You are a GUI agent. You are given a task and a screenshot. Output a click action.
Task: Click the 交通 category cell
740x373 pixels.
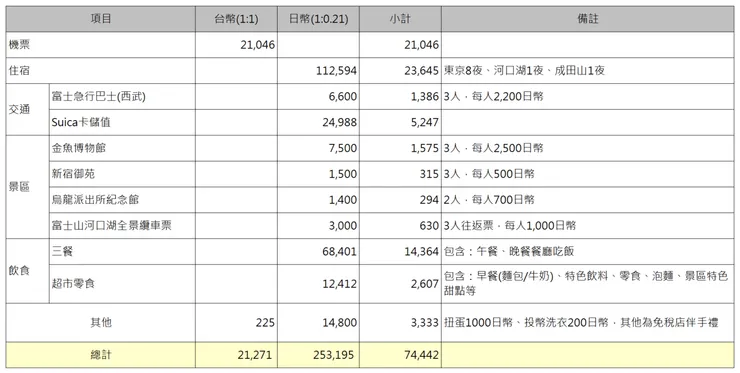pyautogui.click(x=27, y=110)
